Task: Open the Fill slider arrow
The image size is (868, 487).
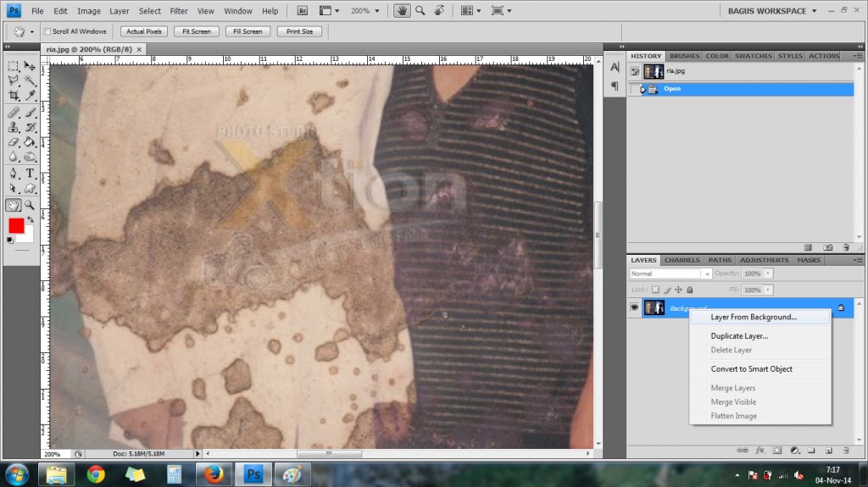Action: pyautogui.click(x=768, y=290)
